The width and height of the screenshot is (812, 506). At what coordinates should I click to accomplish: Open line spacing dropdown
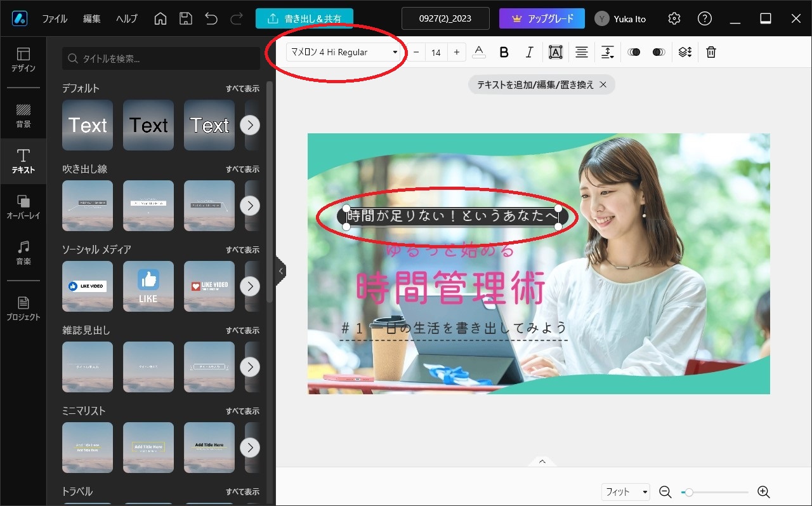[x=608, y=52]
